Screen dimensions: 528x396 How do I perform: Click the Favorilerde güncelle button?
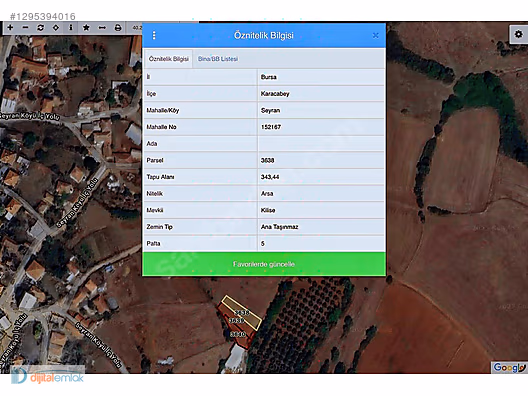pyautogui.click(x=264, y=264)
